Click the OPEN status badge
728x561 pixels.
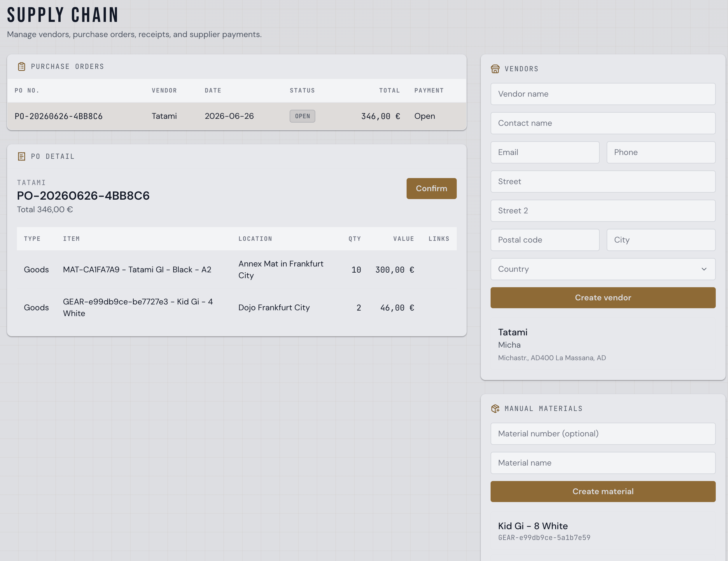(302, 116)
